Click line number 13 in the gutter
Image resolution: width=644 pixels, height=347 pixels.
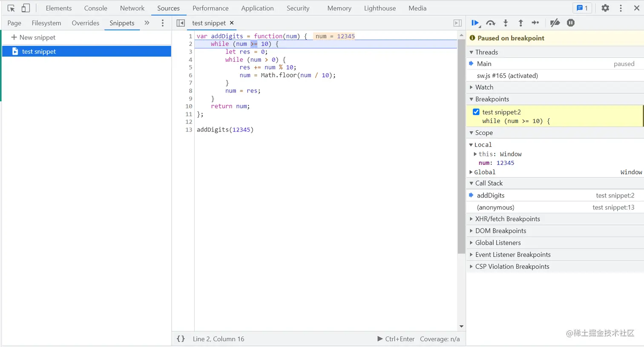click(189, 129)
